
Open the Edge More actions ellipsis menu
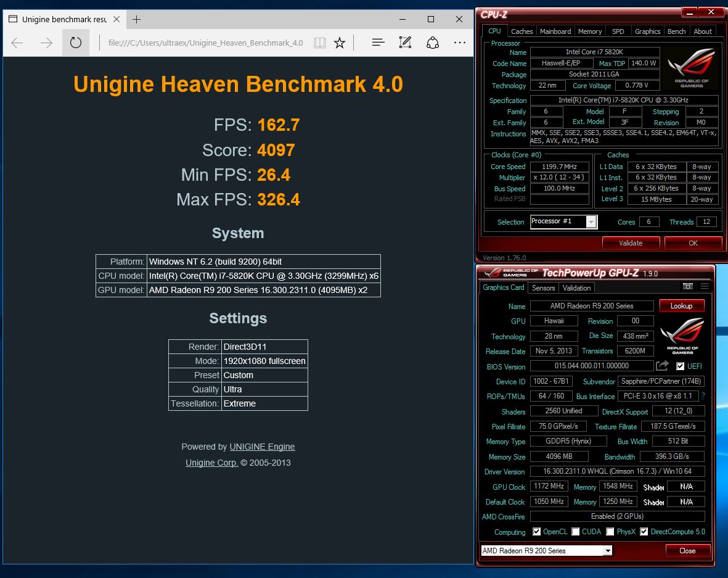pos(460,43)
